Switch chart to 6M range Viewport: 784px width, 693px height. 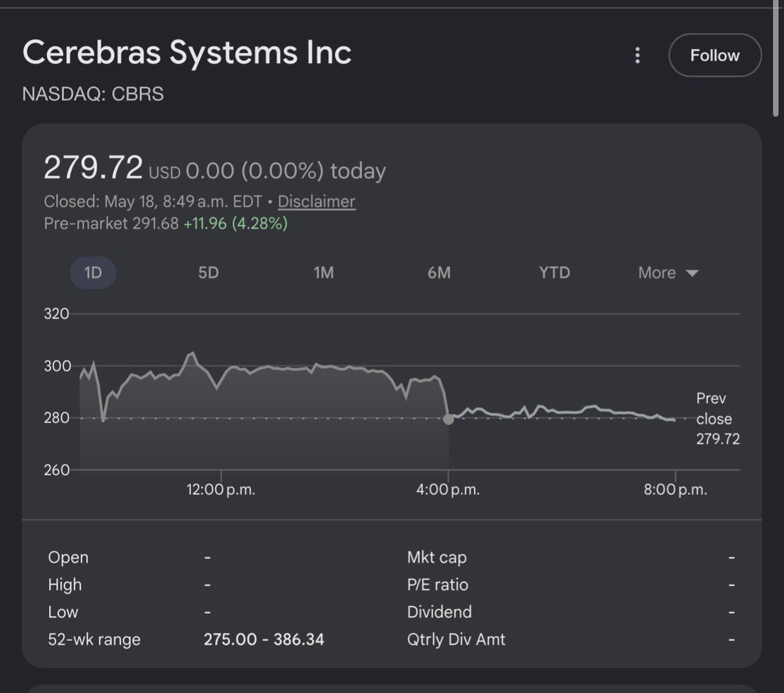click(439, 273)
